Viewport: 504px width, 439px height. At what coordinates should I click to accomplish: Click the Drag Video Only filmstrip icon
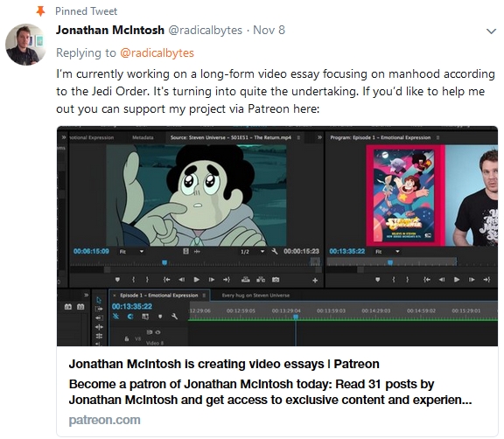click(185, 251)
